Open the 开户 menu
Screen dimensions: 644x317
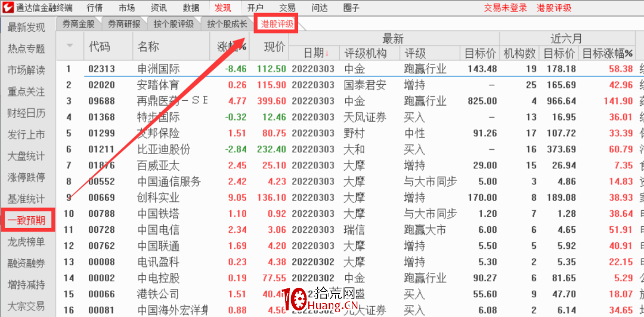(x=255, y=7)
